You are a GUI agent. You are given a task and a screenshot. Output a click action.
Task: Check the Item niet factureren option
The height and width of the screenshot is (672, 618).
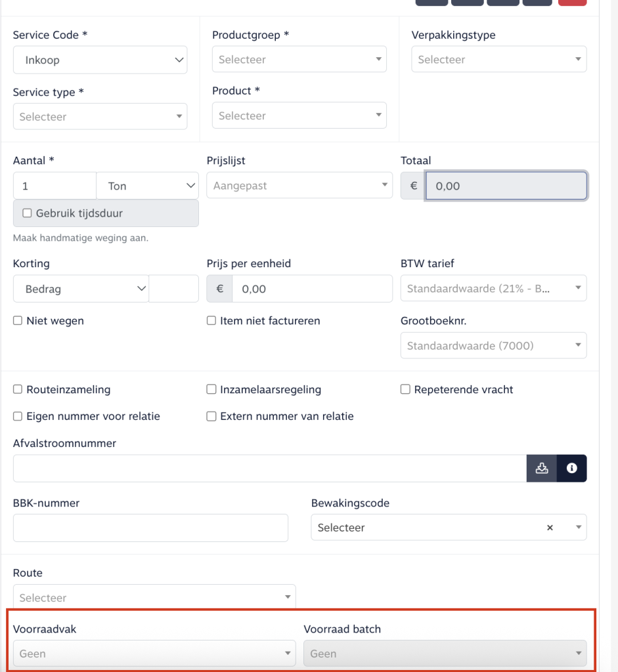tap(211, 321)
